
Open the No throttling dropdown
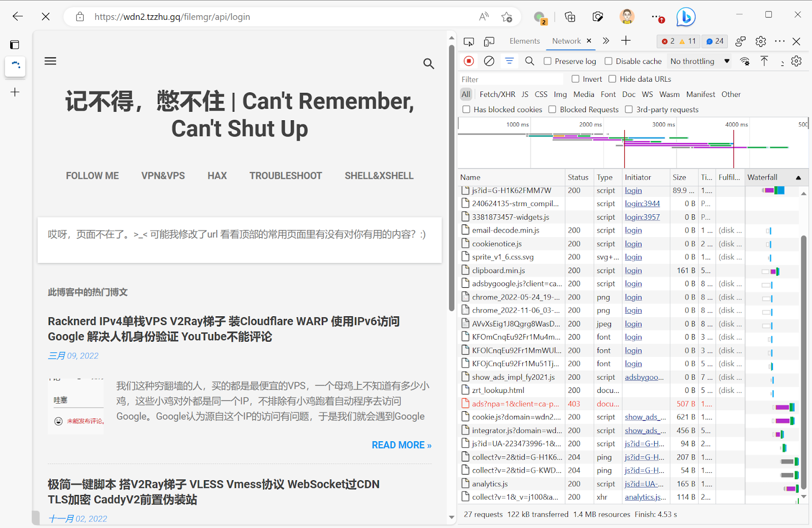point(699,61)
